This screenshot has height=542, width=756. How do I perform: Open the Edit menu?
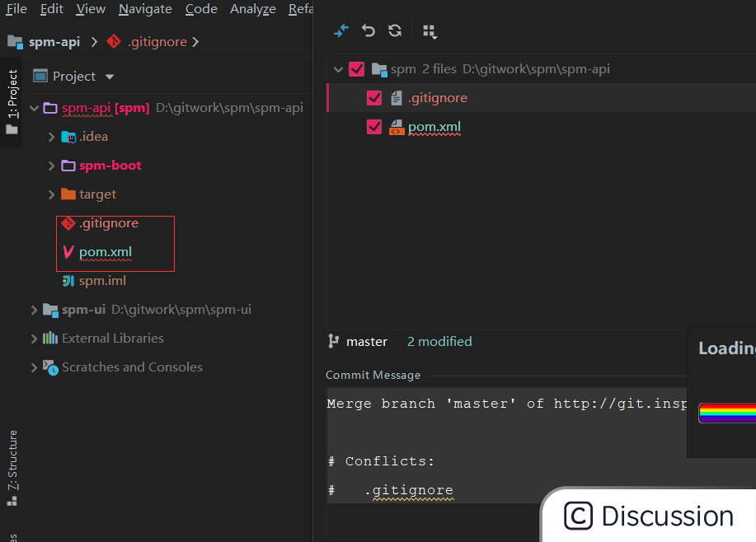point(52,9)
